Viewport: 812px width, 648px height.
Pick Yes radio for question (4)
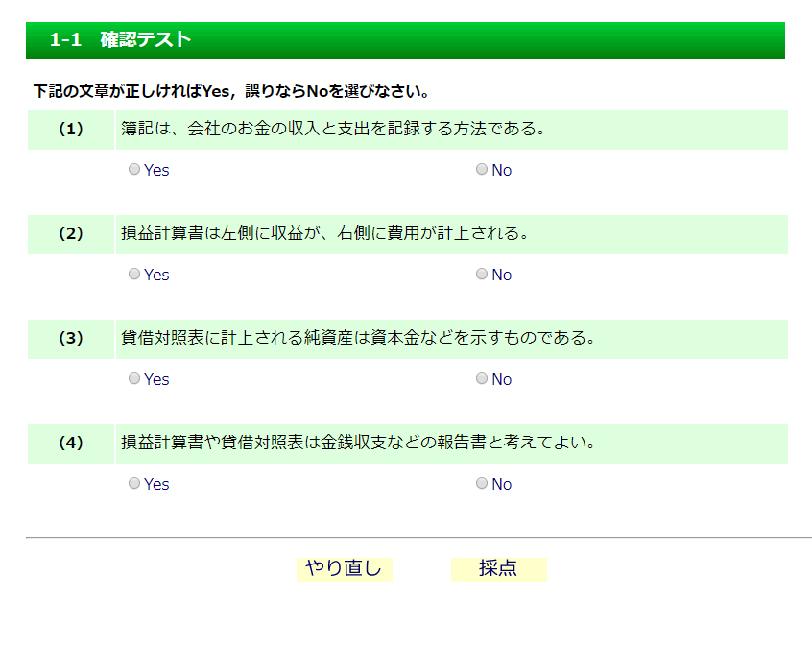134,483
